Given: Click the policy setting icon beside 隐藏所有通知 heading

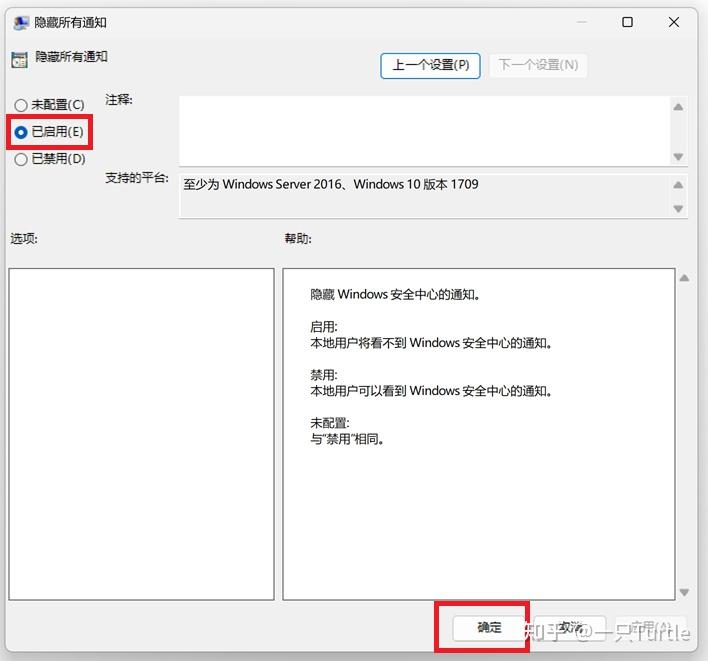Looking at the screenshot, I should (x=20, y=59).
